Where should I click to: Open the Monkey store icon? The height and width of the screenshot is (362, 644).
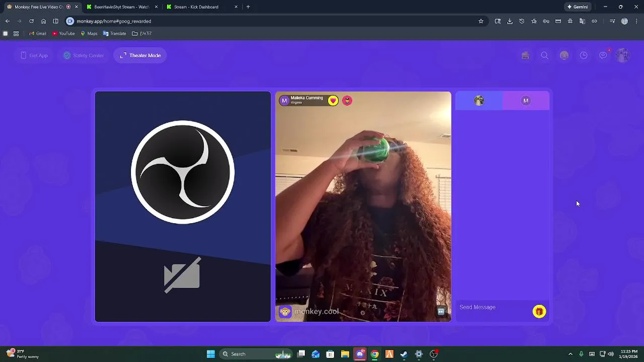coord(525,55)
